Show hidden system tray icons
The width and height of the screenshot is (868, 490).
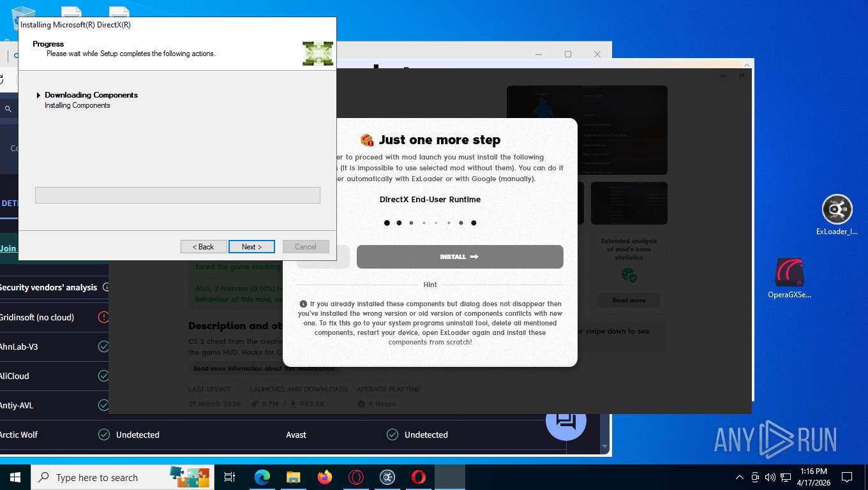[x=740, y=477]
